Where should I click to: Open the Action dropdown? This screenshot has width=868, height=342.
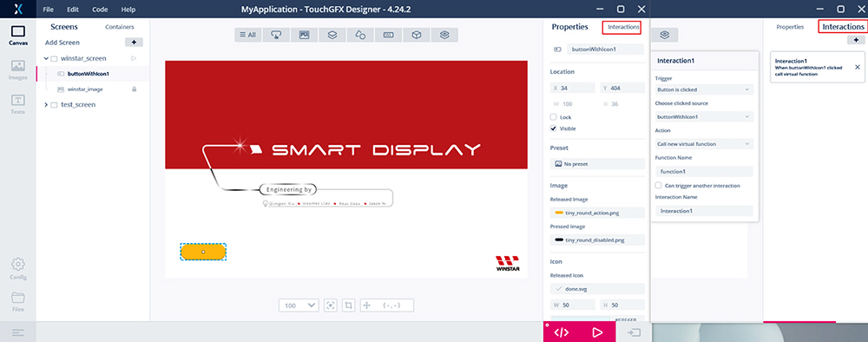pos(704,144)
